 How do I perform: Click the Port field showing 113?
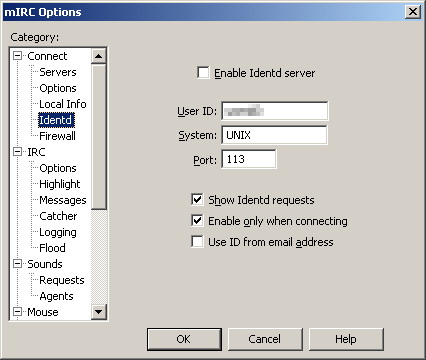(249, 159)
